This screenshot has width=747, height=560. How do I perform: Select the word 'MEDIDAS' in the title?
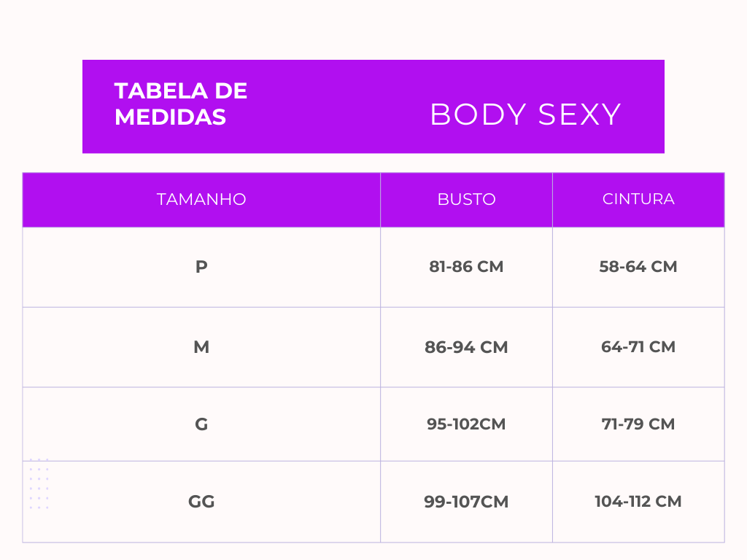pyautogui.click(x=170, y=117)
